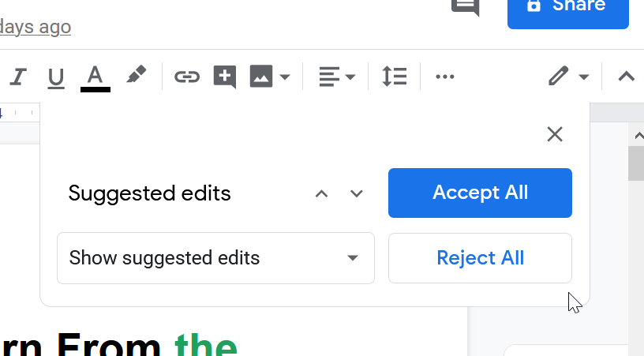The height and width of the screenshot is (356, 644).
Task: Go to the previous suggested edit
Action: pyautogui.click(x=321, y=193)
